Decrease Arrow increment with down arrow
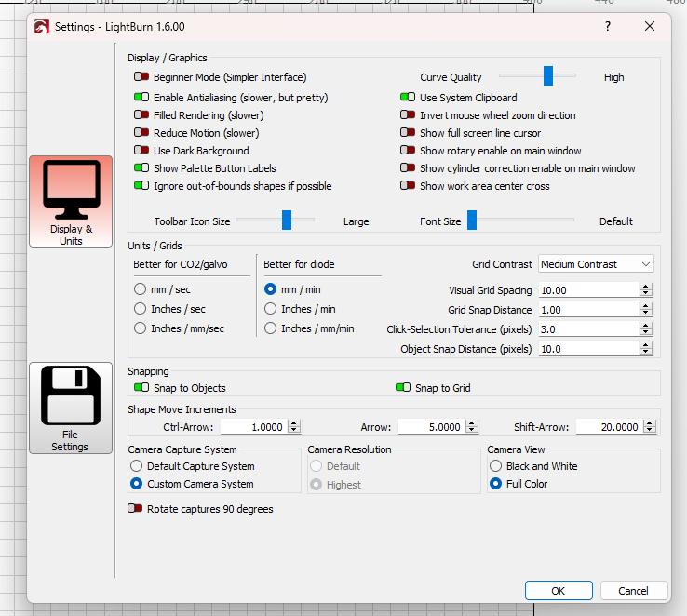This screenshot has height=616, width=687. (472, 431)
